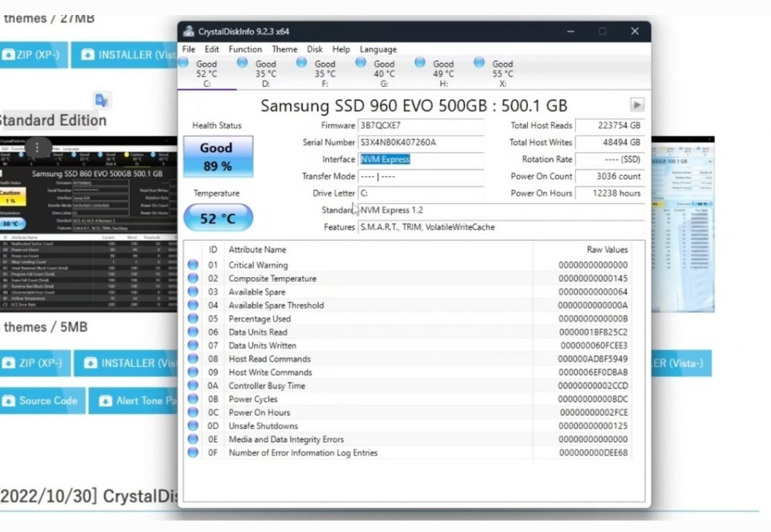This screenshot has width=771, height=532.
Task: Click the translate icon on webpage
Action: click(102, 100)
